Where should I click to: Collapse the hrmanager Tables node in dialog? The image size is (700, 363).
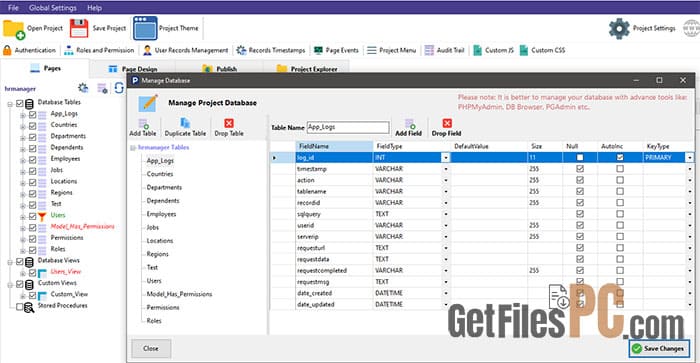(x=133, y=148)
